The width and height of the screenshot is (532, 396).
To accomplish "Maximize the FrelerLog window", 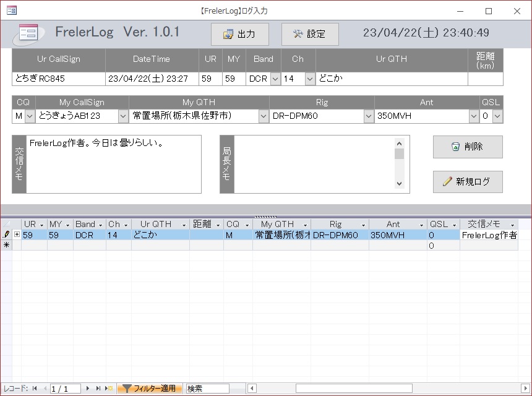I will [489, 11].
